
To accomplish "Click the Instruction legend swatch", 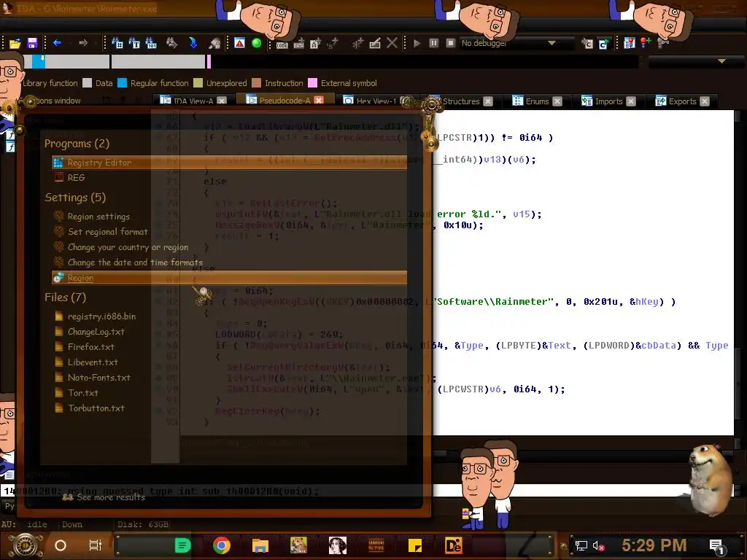I will tap(256, 83).
